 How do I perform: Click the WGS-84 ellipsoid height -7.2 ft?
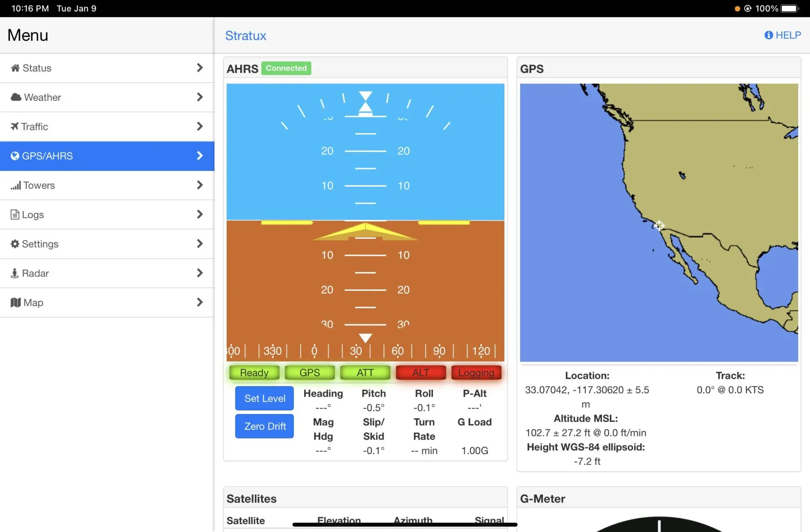587,462
